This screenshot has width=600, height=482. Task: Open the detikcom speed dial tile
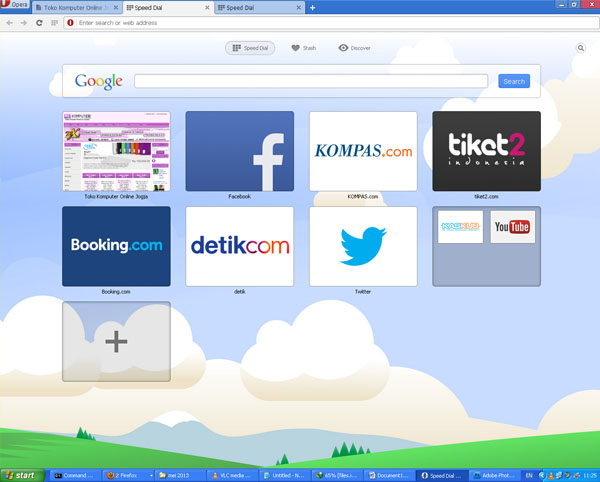[x=240, y=246]
